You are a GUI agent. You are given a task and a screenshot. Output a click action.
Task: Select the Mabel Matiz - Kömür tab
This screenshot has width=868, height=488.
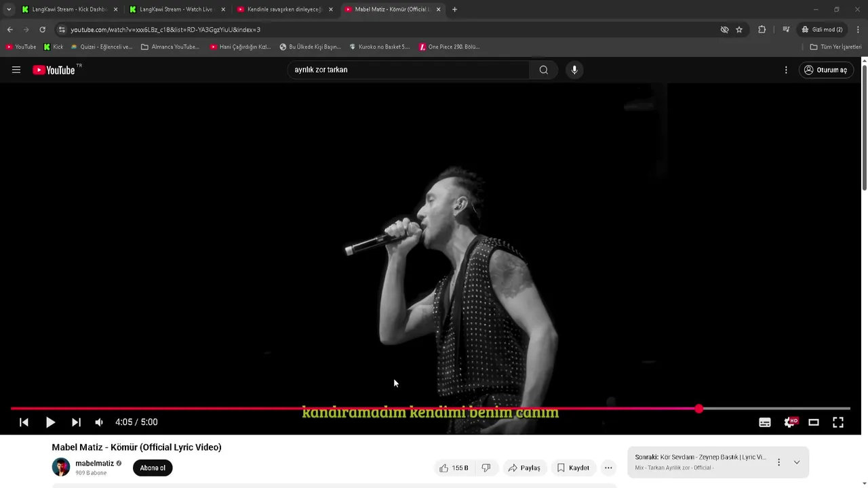click(x=391, y=9)
